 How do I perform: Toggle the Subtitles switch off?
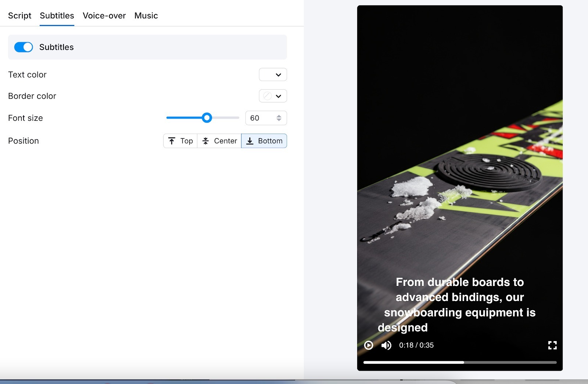pos(24,47)
